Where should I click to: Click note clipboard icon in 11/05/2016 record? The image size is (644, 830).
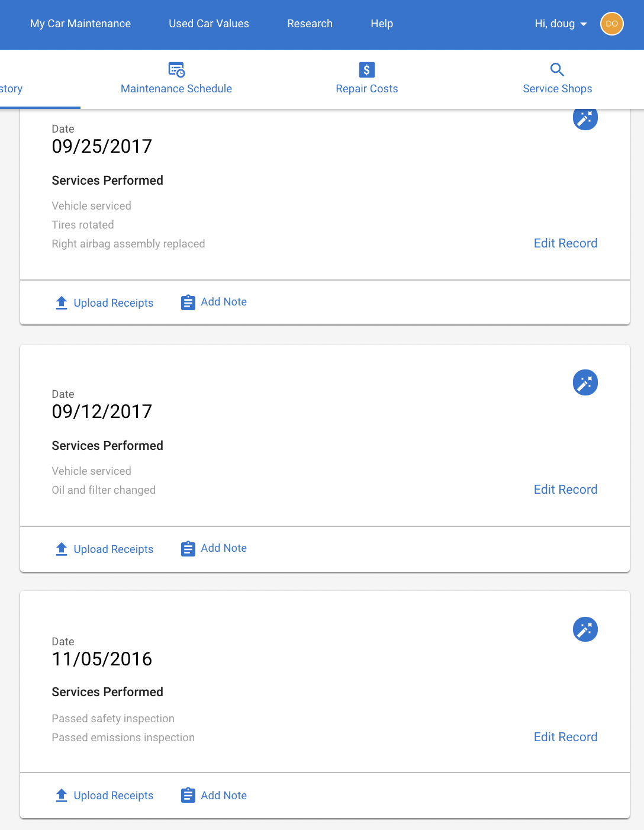[188, 795]
